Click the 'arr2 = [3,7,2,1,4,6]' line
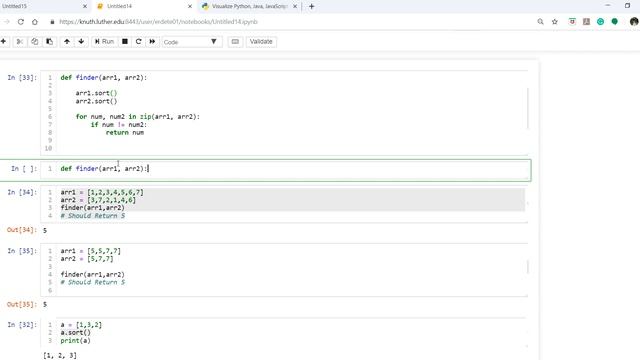The height and width of the screenshot is (360, 640). (98, 200)
